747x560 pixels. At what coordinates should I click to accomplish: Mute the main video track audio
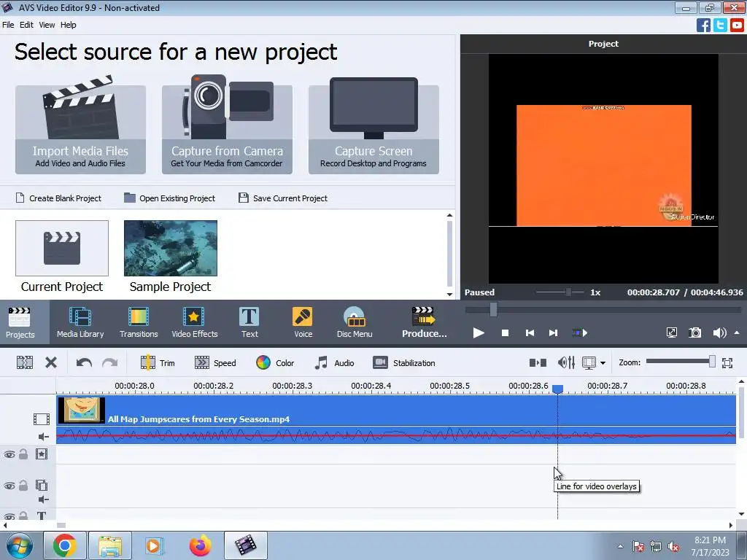coord(43,437)
